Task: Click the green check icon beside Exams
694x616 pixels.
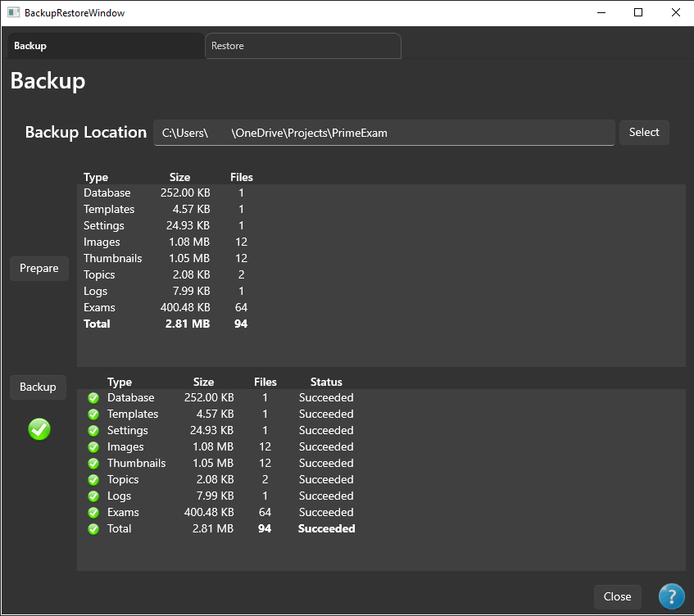Action: tap(93, 513)
